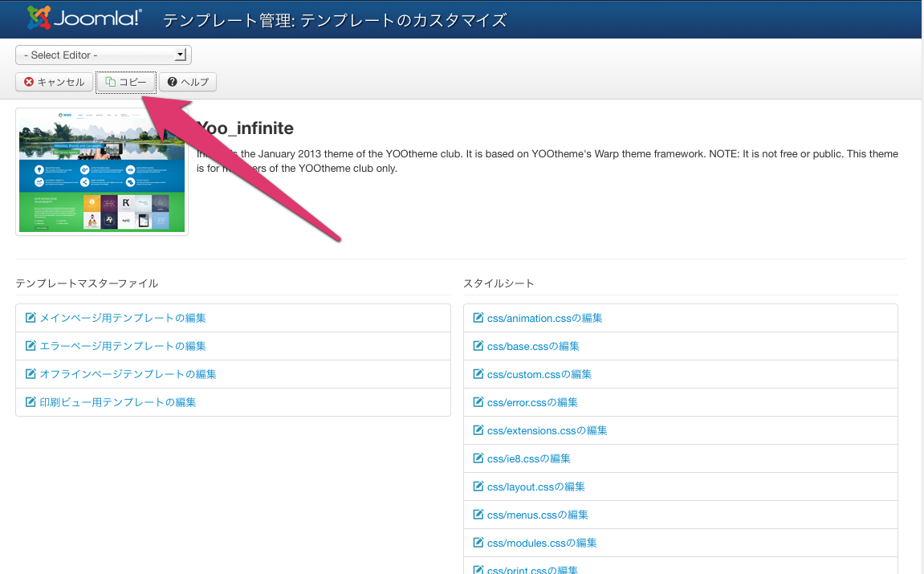This screenshot has height=574, width=924.
Task: Click the edit icon beside css/ie8.cssの編集
Action: coord(477,458)
